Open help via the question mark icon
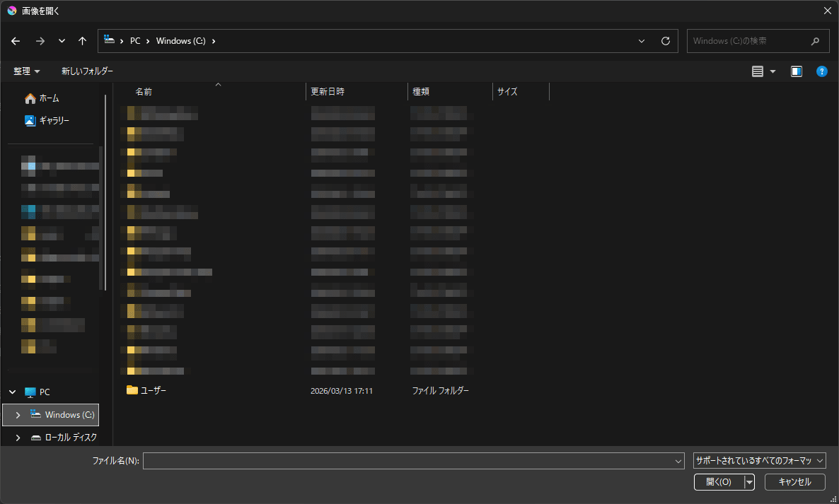The image size is (839, 504). pyautogui.click(x=821, y=71)
